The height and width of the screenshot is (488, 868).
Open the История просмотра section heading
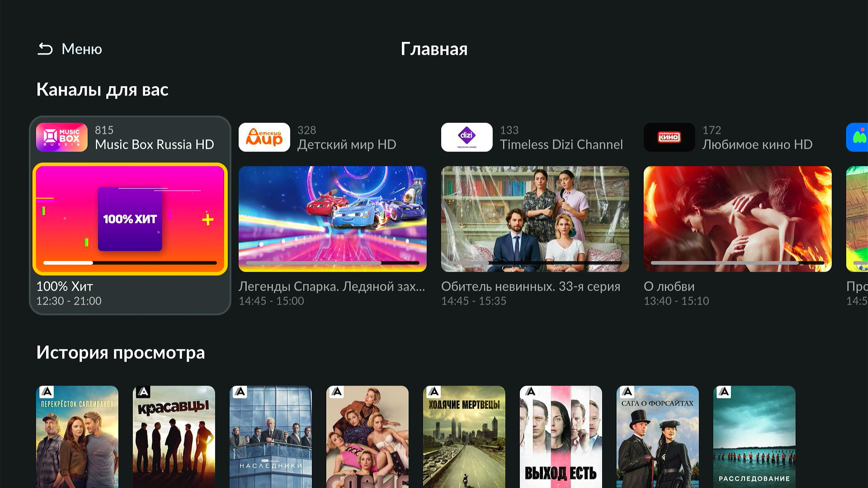(121, 352)
